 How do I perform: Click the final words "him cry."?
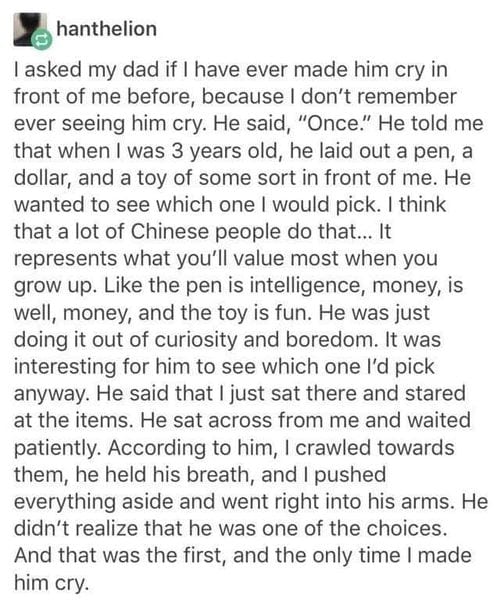click(52, 584)
